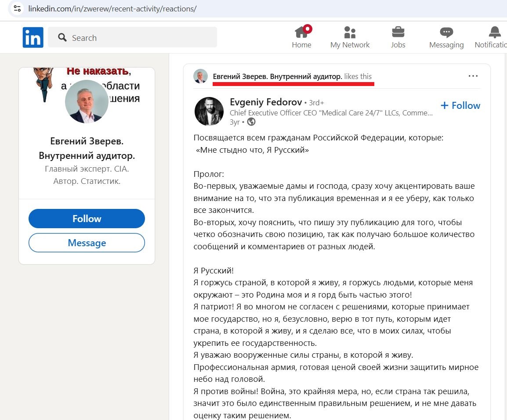Click the 'Пролог:' line in the post
The image size is (507, 420).
pos(209,174)
